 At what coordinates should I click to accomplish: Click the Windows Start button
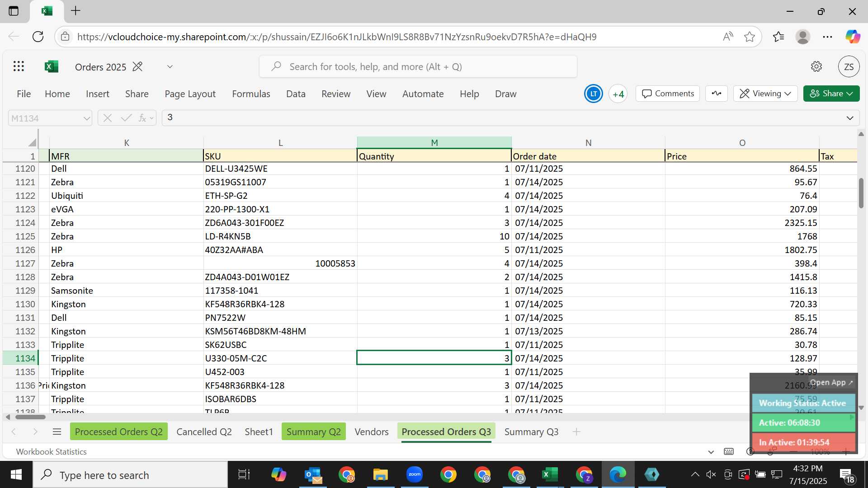[x=16, y=474]
